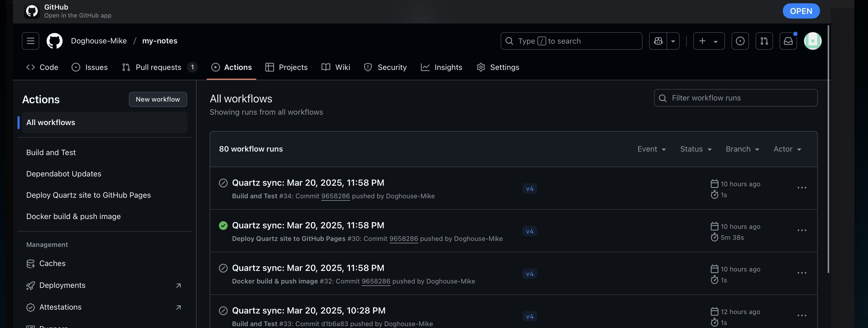The height and width of the screenshot is (328, 868).
Task: Open the Status filter dropdown
Action: [695, 149]
